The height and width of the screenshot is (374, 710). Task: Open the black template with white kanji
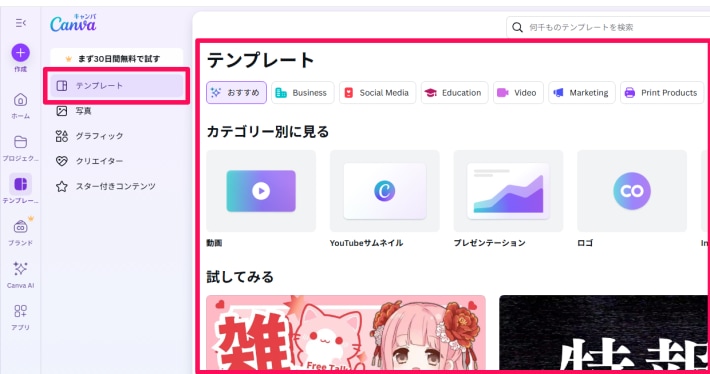pyautogui.click(x=603, y=334)
